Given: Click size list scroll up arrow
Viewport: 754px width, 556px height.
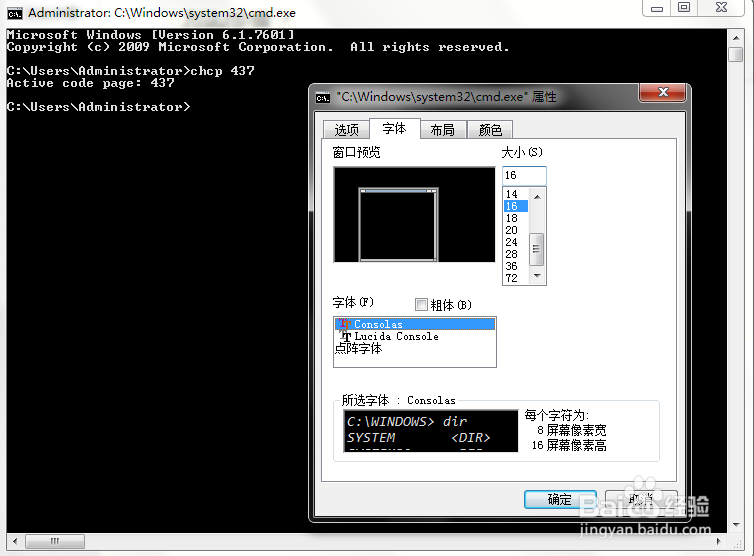Looking at the screenshot, I should point(537,196).
